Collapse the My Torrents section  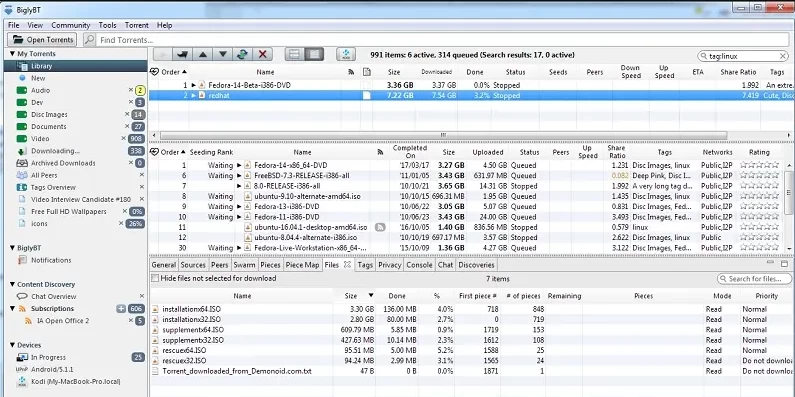point(12,54)
